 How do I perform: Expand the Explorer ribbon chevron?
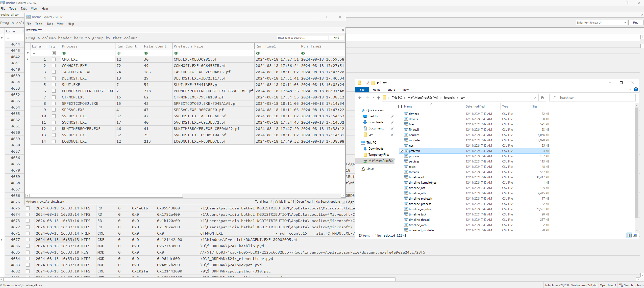(x=630, y=89)
